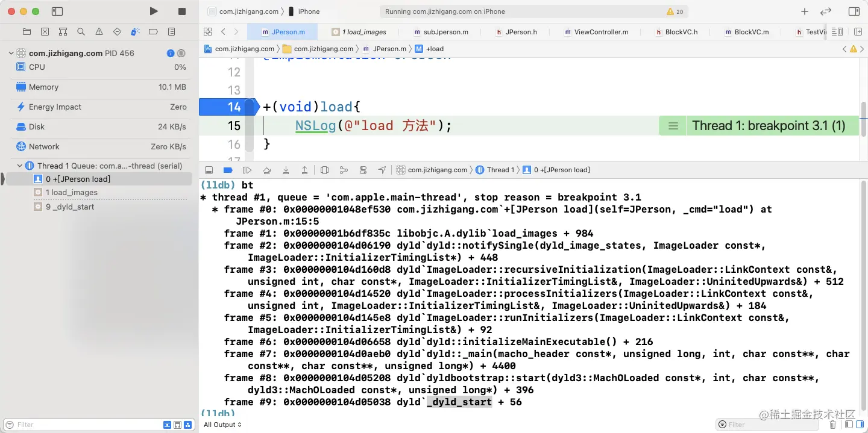868x433 pixels.
Task: Run the app with the play button
Action: tap(154, 11)
